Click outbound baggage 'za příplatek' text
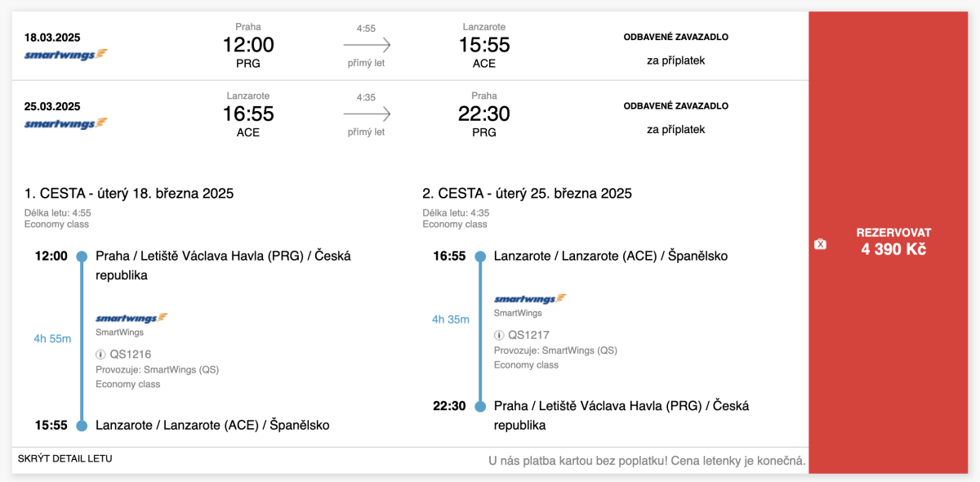This screenshot has height=482, width=980. (675, 60)
